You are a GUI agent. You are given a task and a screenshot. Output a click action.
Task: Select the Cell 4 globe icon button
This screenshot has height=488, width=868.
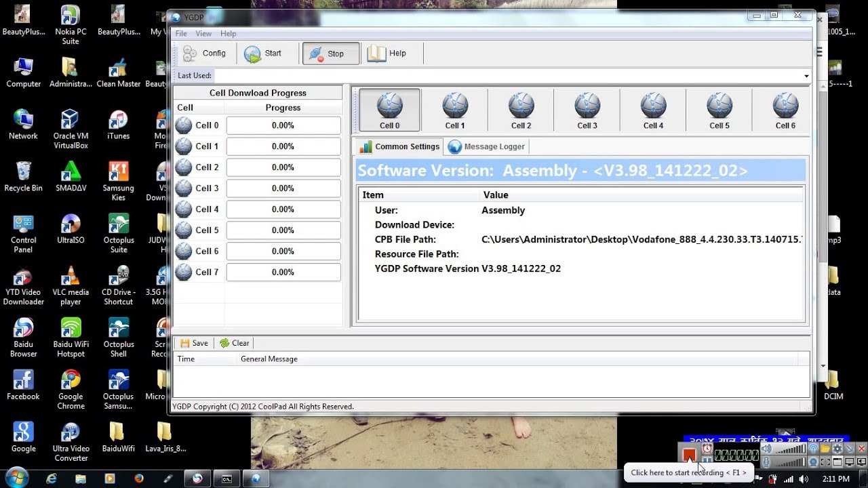click(653, 110)
